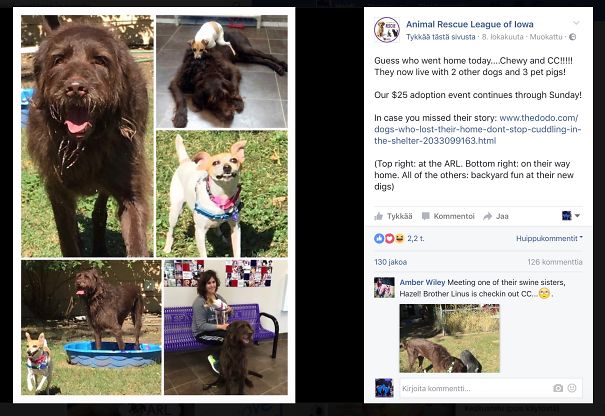Click the Animal Rescue League of Iowa name
The height and width of the screenshot is (416, 605).
pos(470,24)
